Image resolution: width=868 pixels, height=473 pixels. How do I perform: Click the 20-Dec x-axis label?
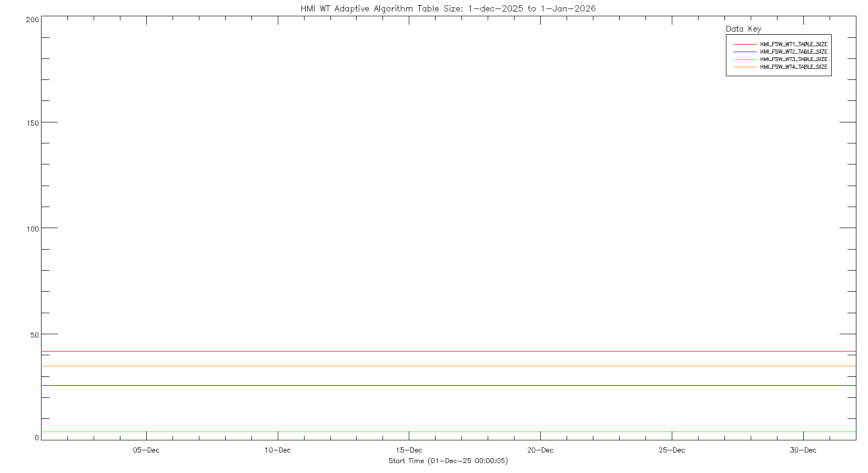(x=540, y=450)
